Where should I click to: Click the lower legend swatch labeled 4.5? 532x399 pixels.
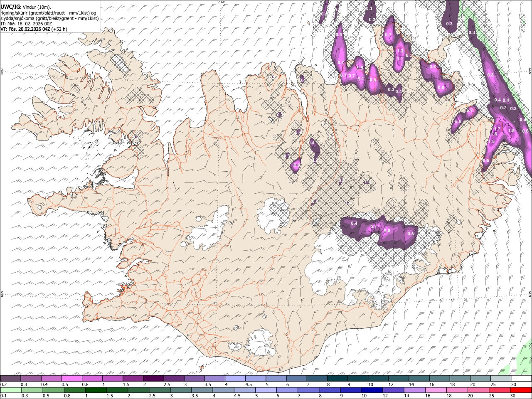coord(244,390)
